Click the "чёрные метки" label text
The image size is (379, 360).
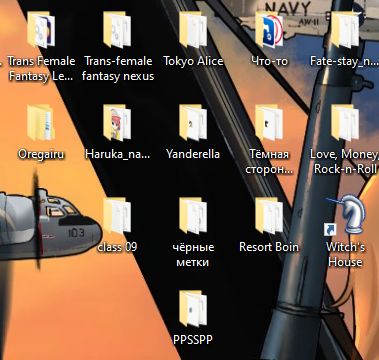pyautogui.click(x=193, y=254)
